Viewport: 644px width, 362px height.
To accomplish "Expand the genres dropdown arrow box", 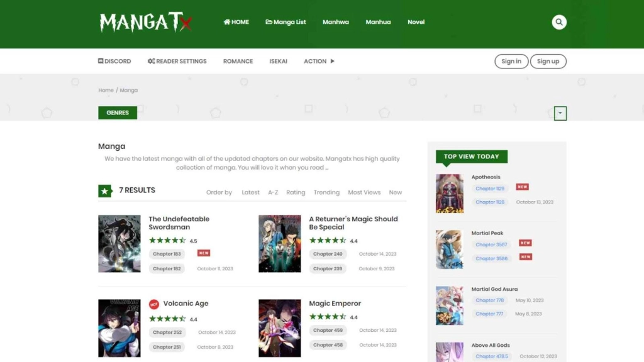I will coord(560,113).
